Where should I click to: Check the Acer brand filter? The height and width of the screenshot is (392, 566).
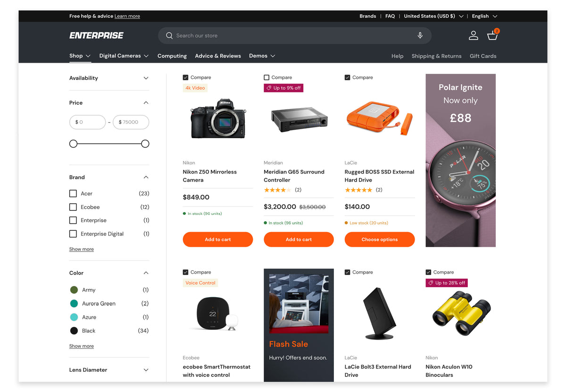(x=73, y=193)
